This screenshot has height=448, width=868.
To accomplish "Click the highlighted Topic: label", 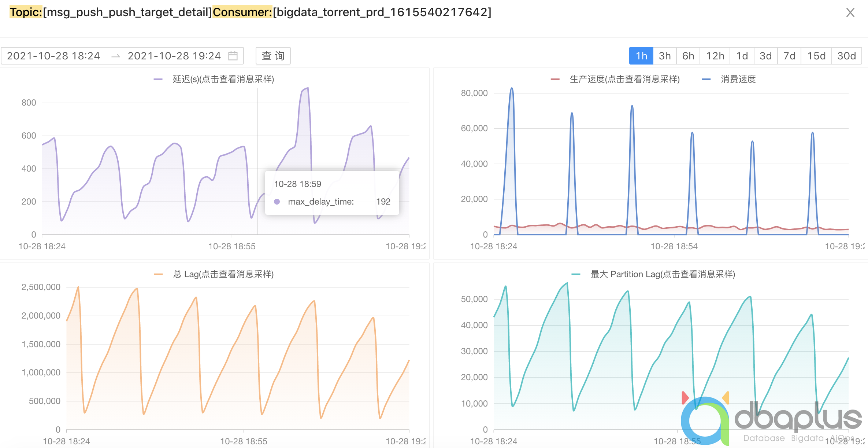I will [26, 12].
